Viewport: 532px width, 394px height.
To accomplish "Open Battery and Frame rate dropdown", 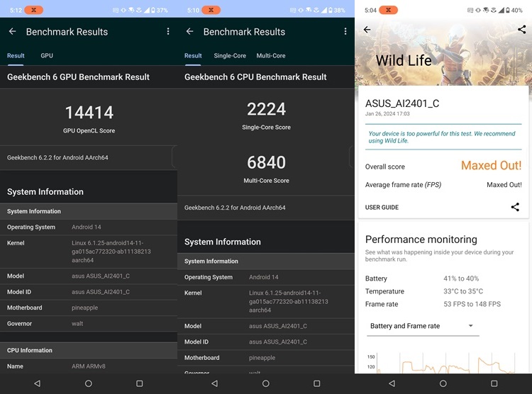I will click(423, 326).
